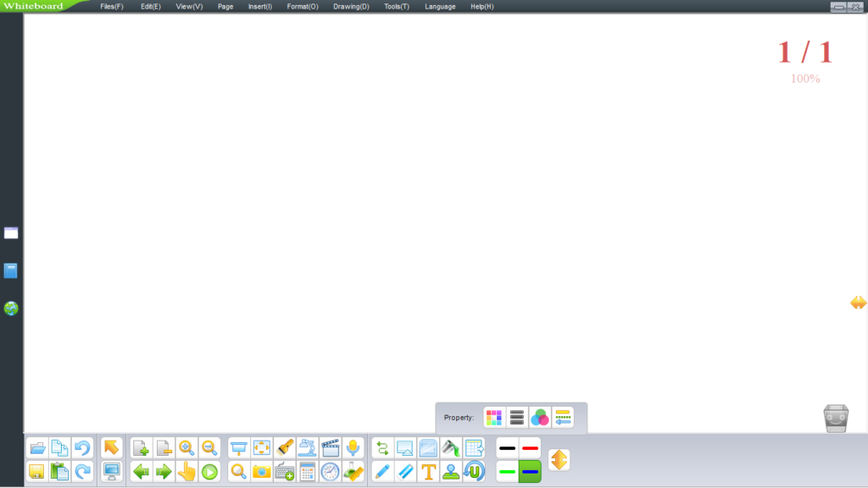Paste using the clipboard icon
Image resolution: width=868 pixels, height=488 pixels.
60,471
